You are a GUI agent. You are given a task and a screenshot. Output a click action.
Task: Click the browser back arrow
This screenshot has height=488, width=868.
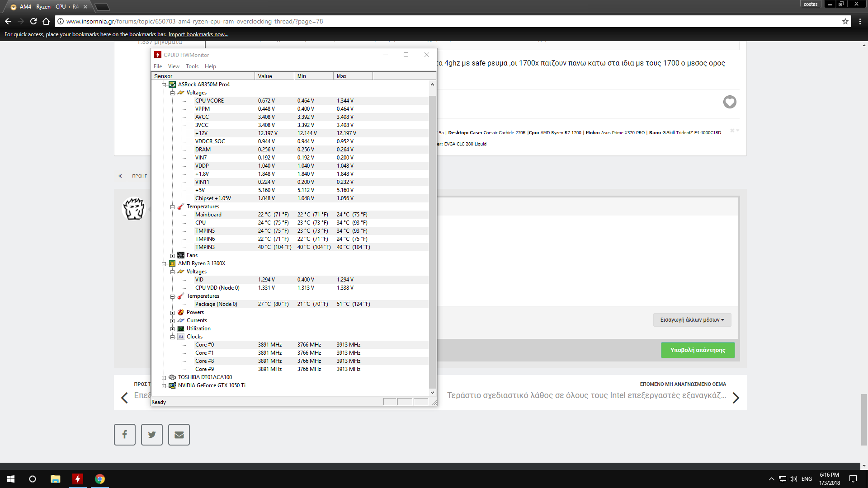pos(8,21)
